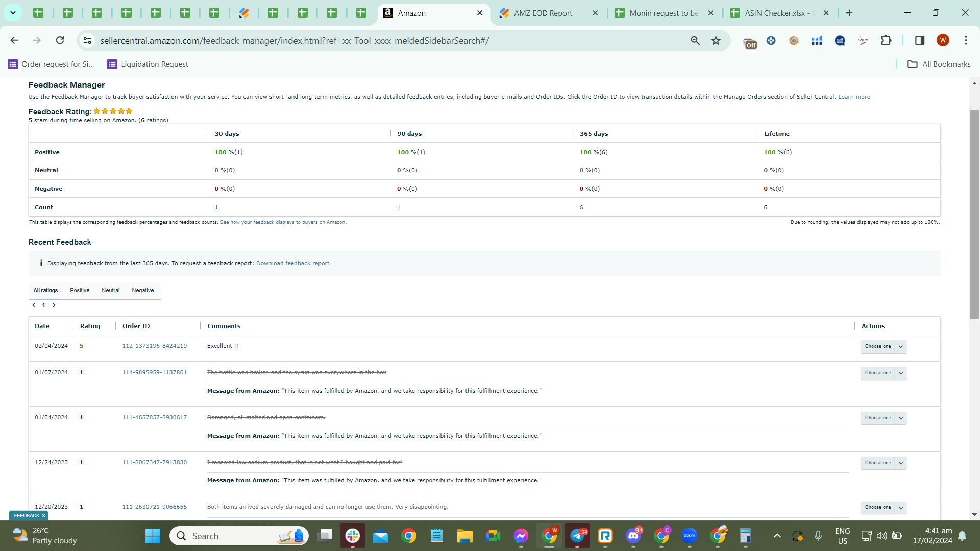
Task: Click the browser back arrow
Action: coord(14,40)
